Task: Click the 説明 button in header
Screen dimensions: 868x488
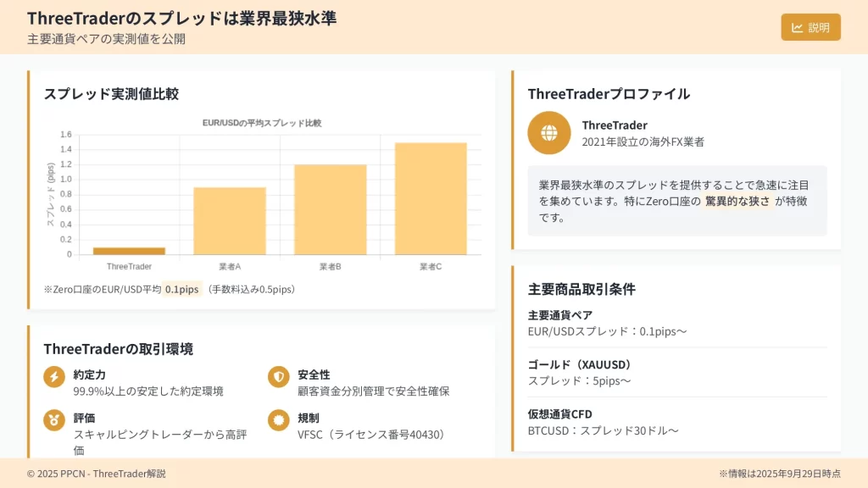Action: [810, 27]
